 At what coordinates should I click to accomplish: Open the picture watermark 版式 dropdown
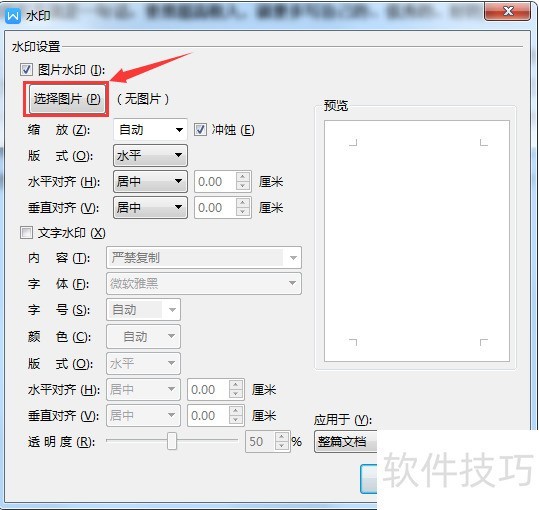pos(150,156)
